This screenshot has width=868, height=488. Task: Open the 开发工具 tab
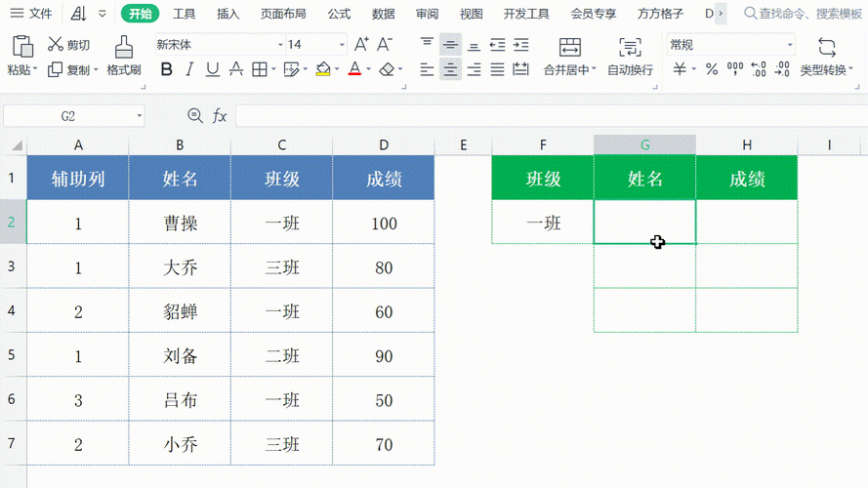click(526, 14)
